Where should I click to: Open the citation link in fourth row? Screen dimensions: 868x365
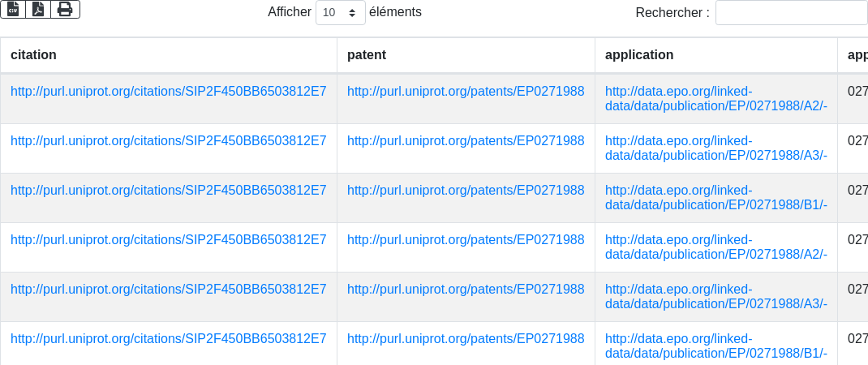168,239
